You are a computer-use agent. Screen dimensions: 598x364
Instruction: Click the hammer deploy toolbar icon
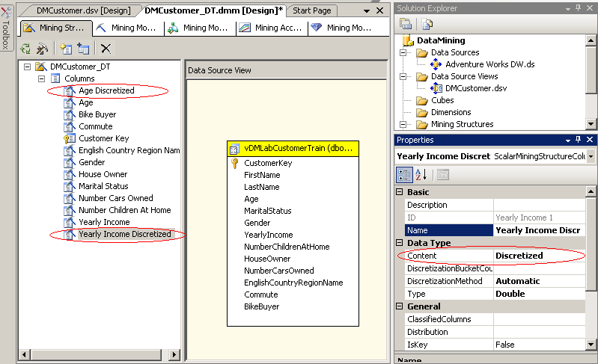[x=42, y=49]
